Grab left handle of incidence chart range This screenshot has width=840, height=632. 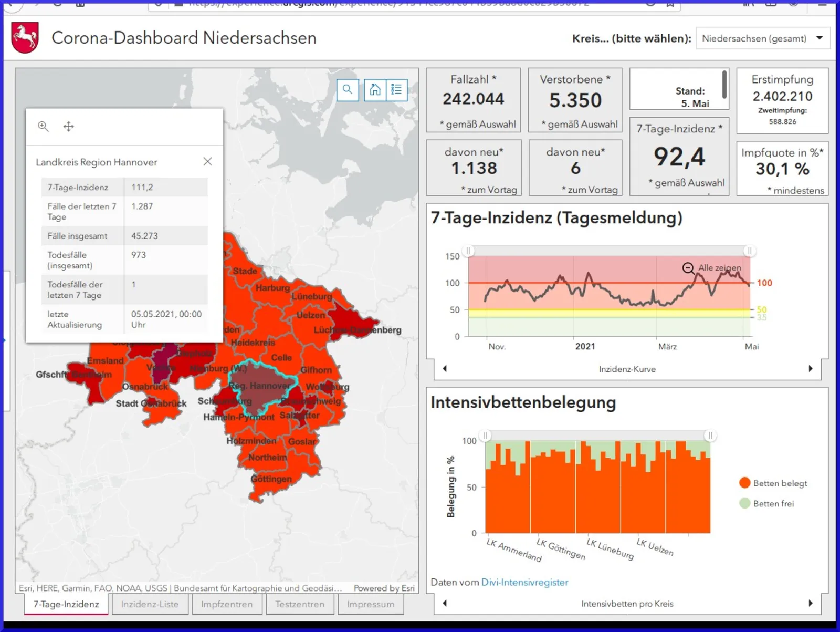click(468, 251)
